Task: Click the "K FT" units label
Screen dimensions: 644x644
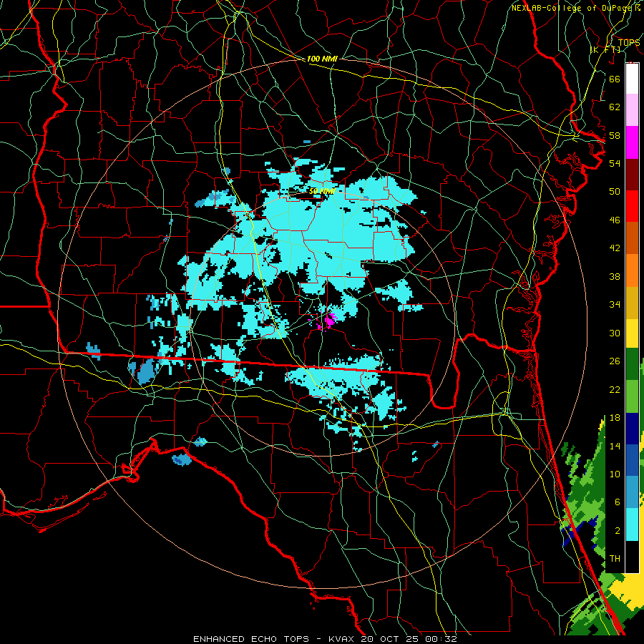Action: [x=605, y=49]
